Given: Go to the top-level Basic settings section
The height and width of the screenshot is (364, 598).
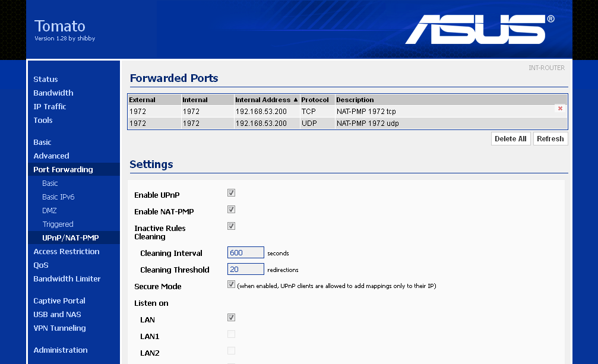Looking at the screenshot, I should tap(42, 142).
